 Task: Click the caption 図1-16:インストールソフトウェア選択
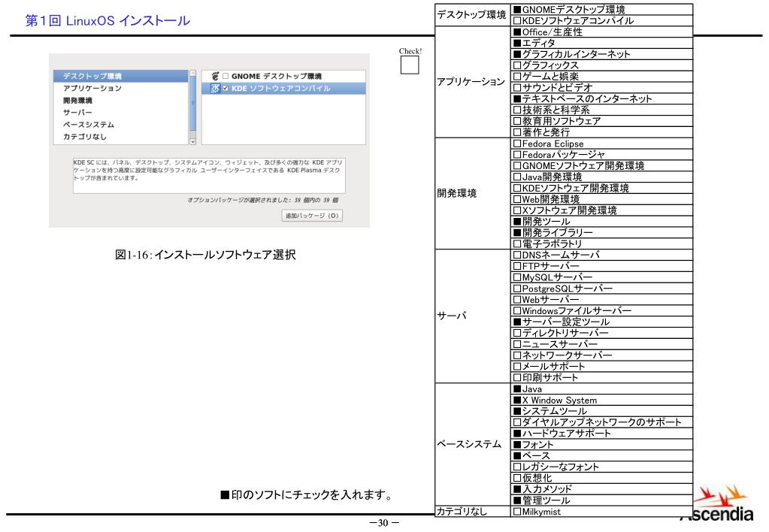tap(205, 255)
